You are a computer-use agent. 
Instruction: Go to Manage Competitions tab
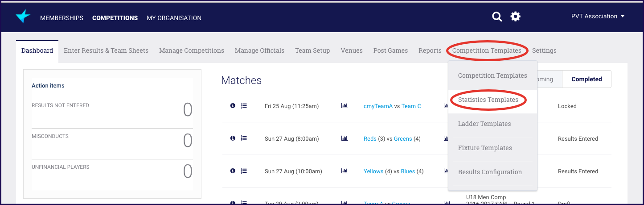tap(192, 50)
